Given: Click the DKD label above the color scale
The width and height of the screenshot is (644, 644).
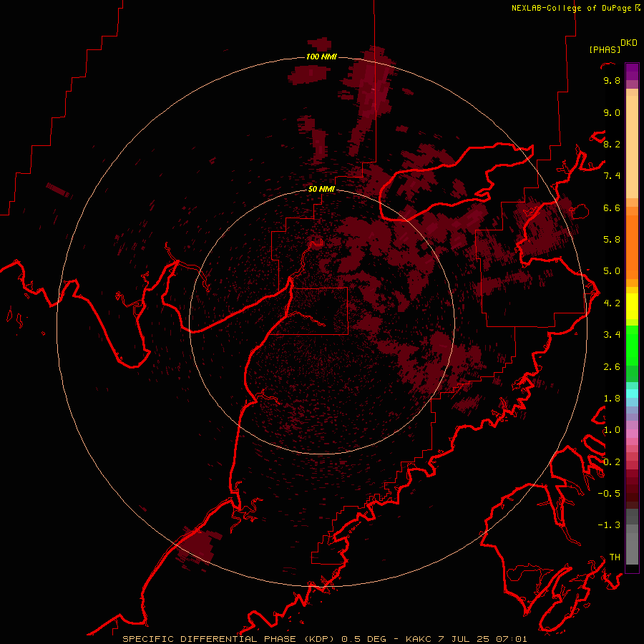Looking at the screenshot, I should point(629,43).
